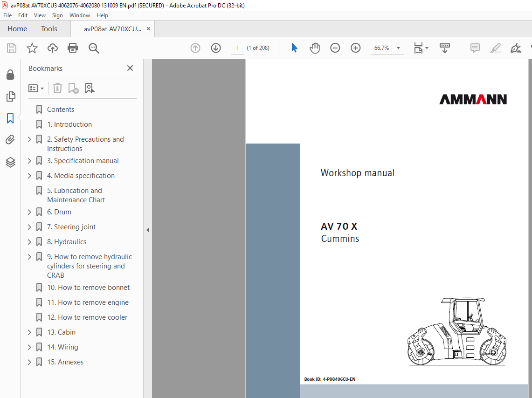Expand 4. Media specification bookmark
Image resolution: width=532 pixels, height=398 pixels.
[x=29, y=176]
